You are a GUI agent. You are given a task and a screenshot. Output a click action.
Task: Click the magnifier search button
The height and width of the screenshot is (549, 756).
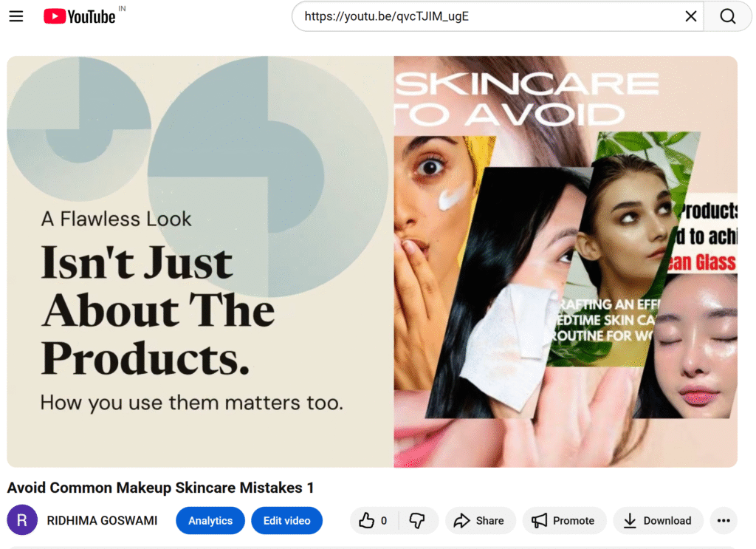pyautogui.click(x=727, y=16)
